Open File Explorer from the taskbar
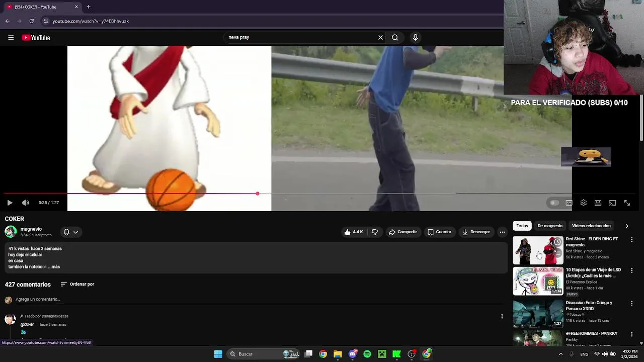The image size is (644, 362). tap(338, 354)
